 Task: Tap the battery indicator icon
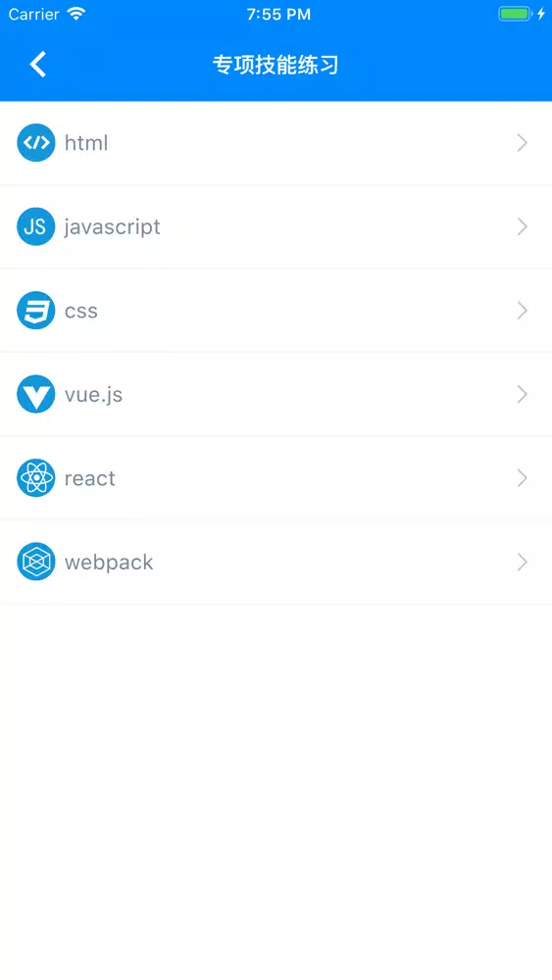(515, 14)
